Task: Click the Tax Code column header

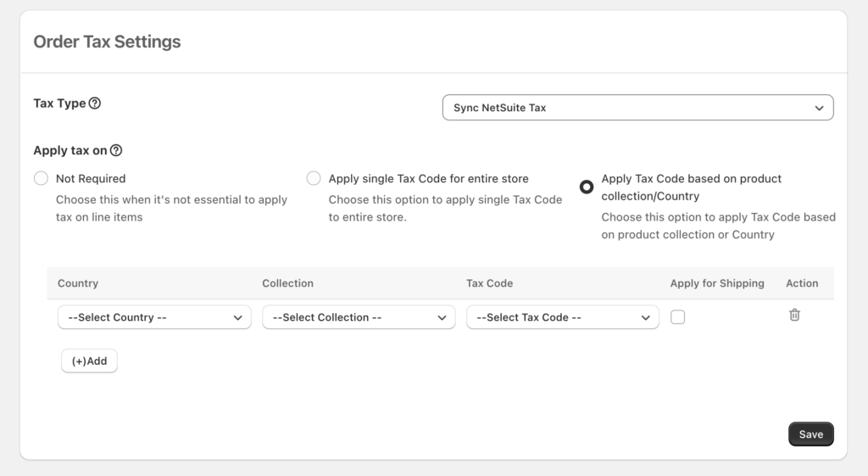Action: (489, 283)
